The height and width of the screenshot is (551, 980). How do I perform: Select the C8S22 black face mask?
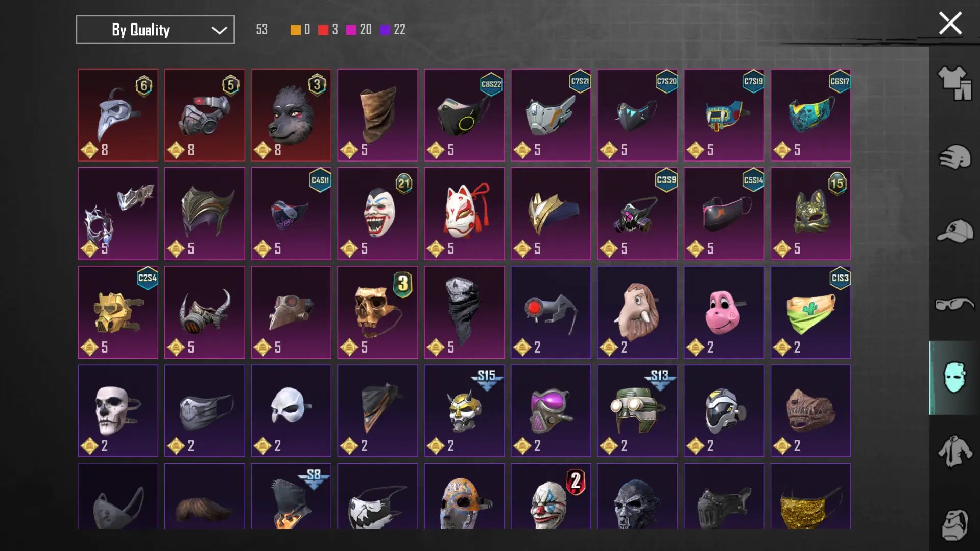pyautogui.click(x=464, y=115)
